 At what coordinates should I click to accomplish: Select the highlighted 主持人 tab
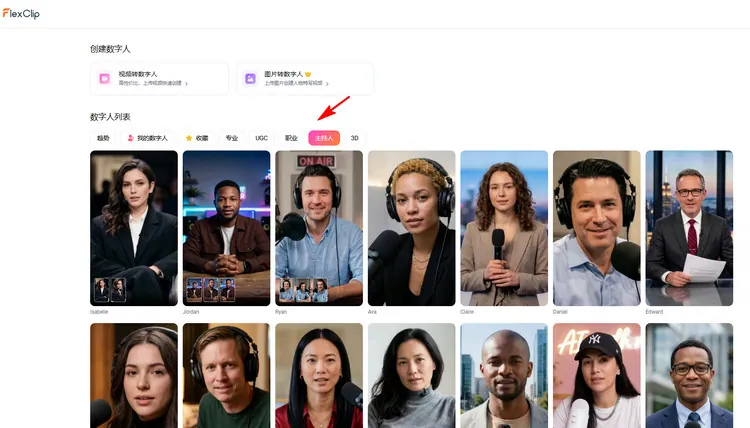(x=324, y=138)
